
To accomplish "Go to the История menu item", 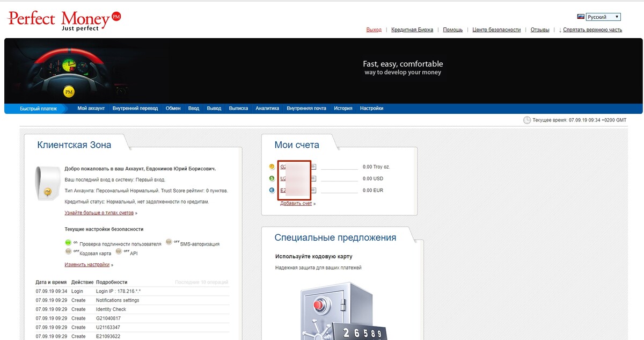I will click(x=343, y=108).
